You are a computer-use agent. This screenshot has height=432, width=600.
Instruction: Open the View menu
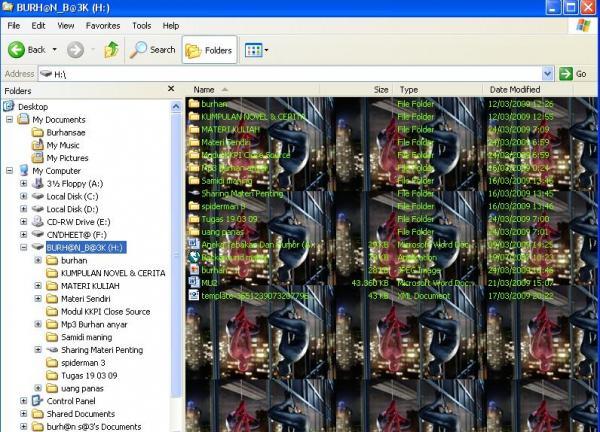tap(66, 26)
